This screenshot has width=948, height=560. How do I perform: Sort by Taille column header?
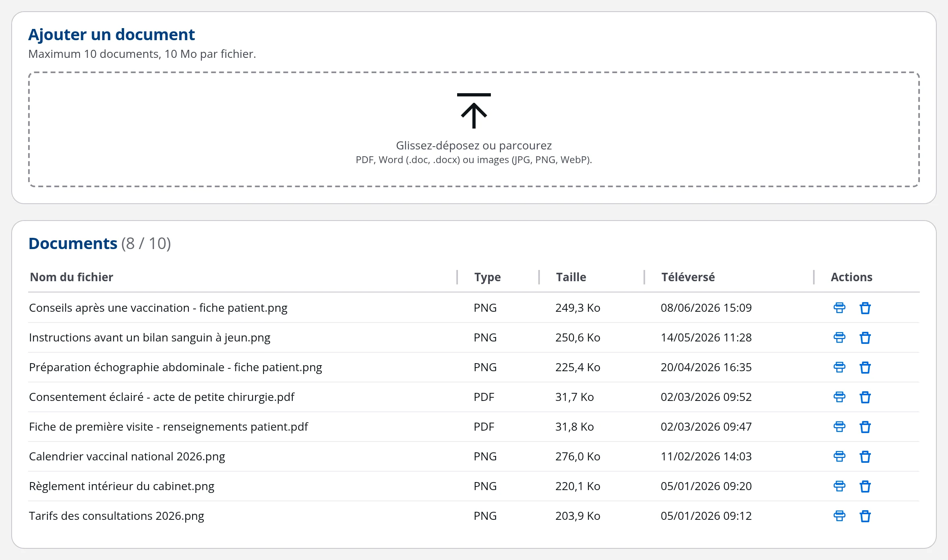pyautogui.click(x=571, y=277)
